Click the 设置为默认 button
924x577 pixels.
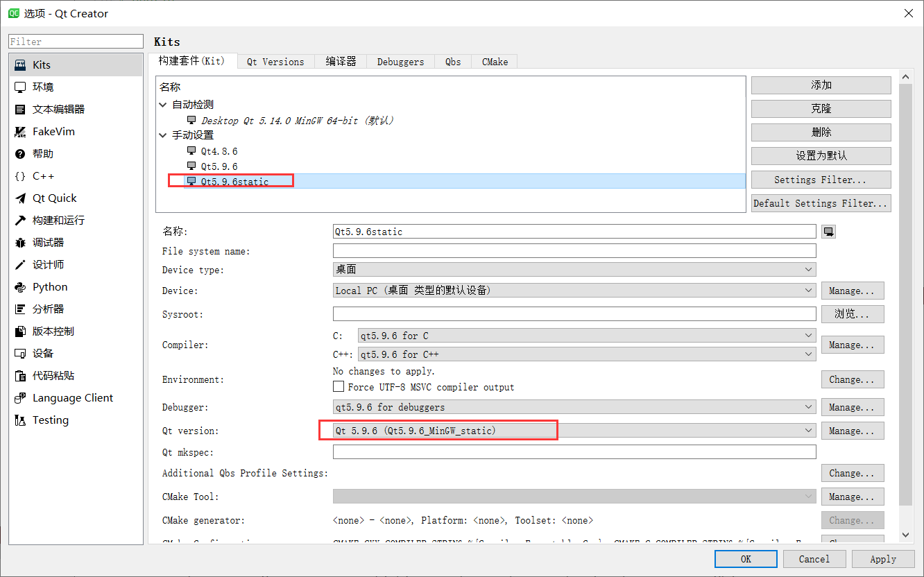click(821, 155)
